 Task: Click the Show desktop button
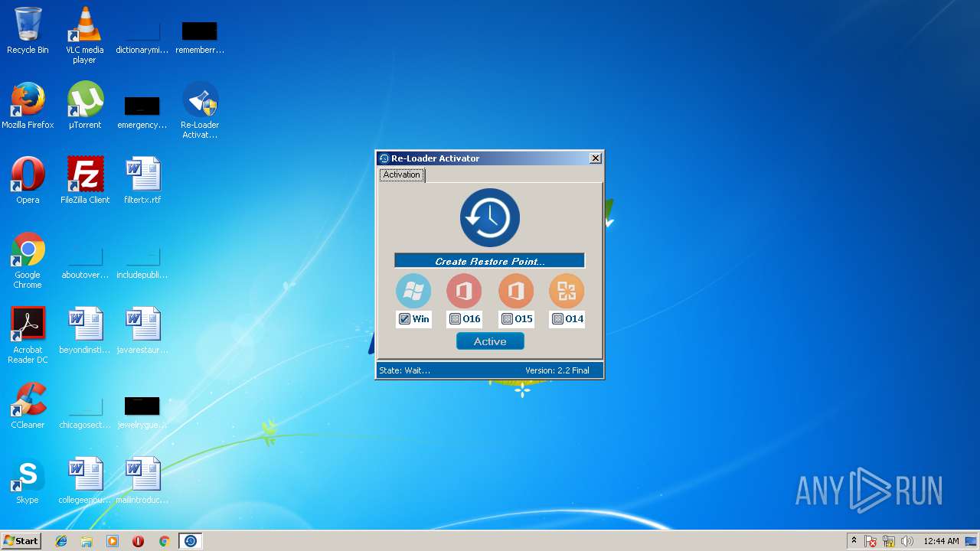972,541
